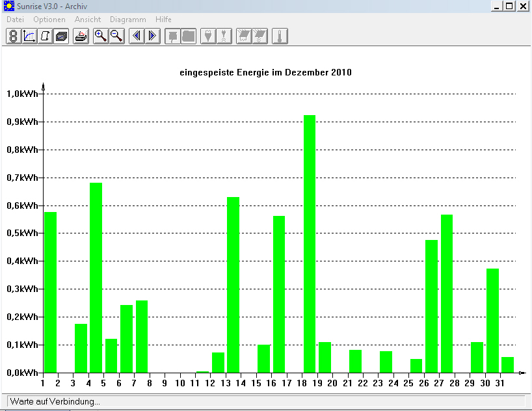Image resolution: width=532 pixels, height=411 pixels.
Task: Click the scroll log icon
Action: pos(45,36)
